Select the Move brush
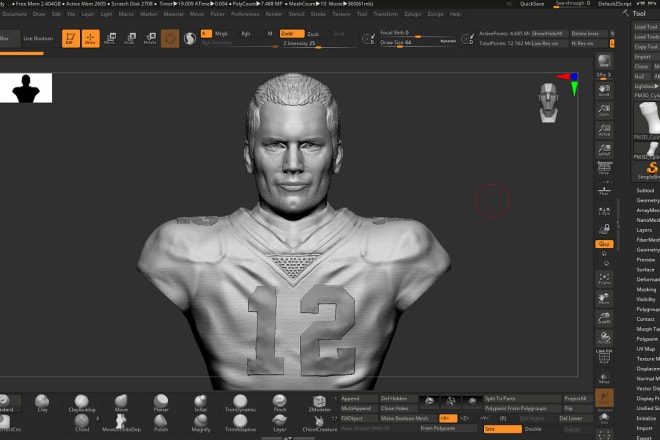 coord(121,403)
